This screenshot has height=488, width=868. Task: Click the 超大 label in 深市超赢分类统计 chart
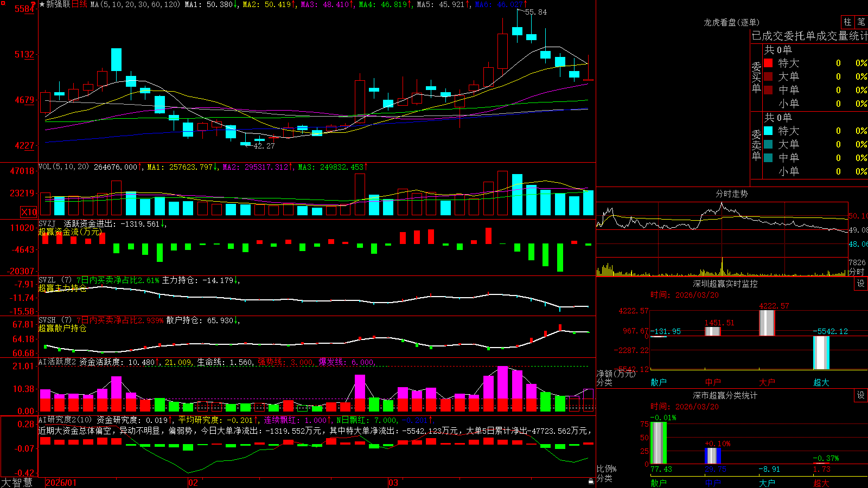tap(821, 483)
